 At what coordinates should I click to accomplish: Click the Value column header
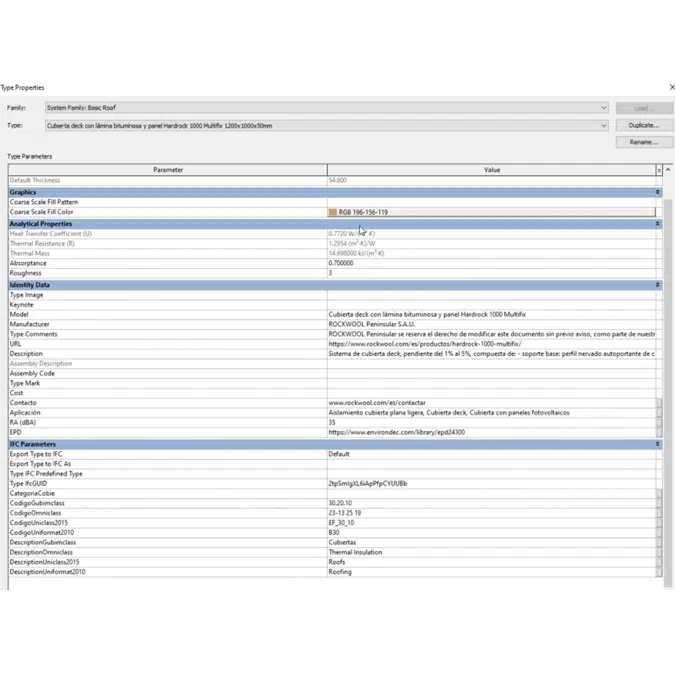[x=492, y=170]
